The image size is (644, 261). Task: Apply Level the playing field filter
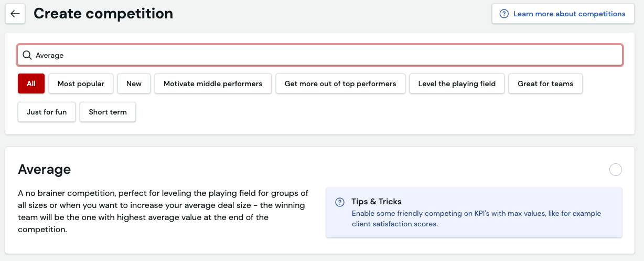(457, 83)
